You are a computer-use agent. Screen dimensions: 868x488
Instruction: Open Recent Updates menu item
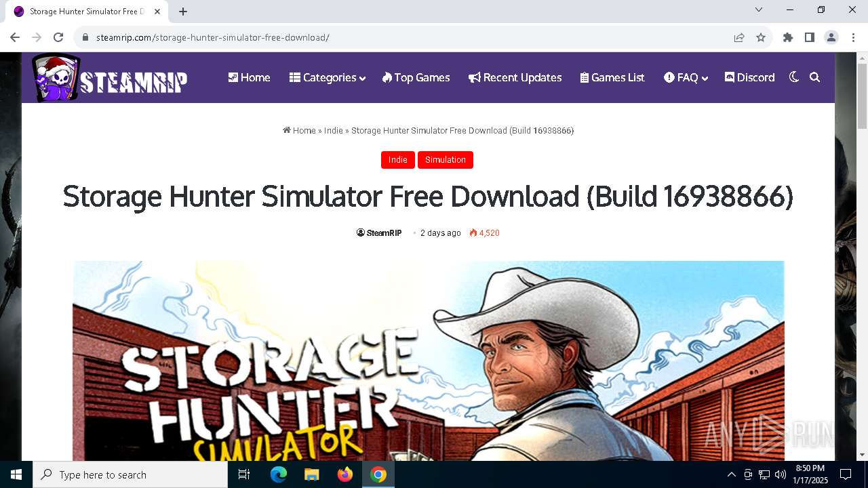click(515, 77)
